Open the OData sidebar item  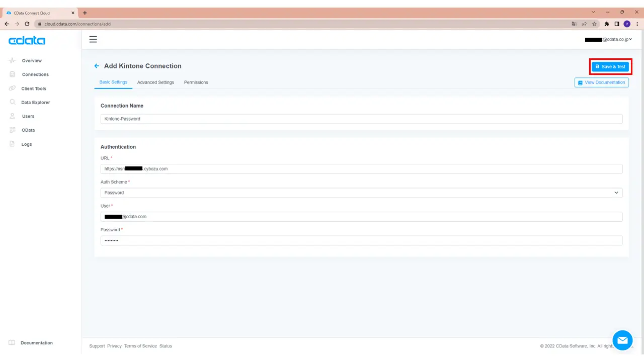pos(28,130)
